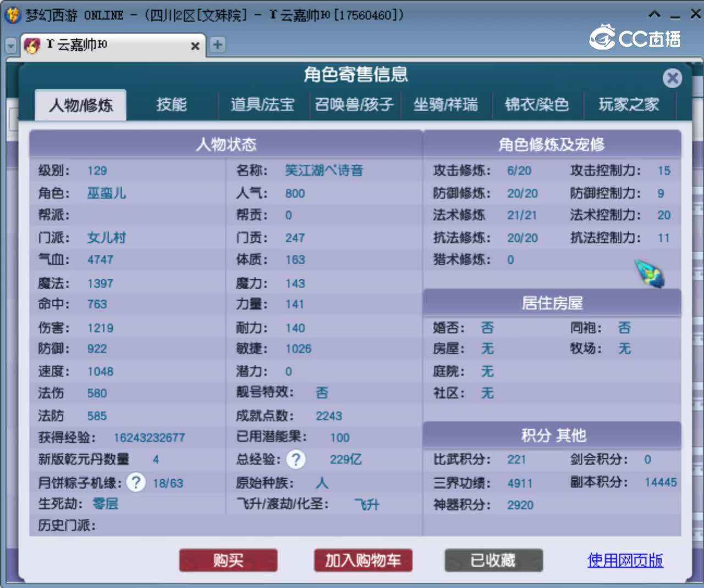Click the 总经验 value 229亿
Screen dimensions: 704x588
coord(346,459)
